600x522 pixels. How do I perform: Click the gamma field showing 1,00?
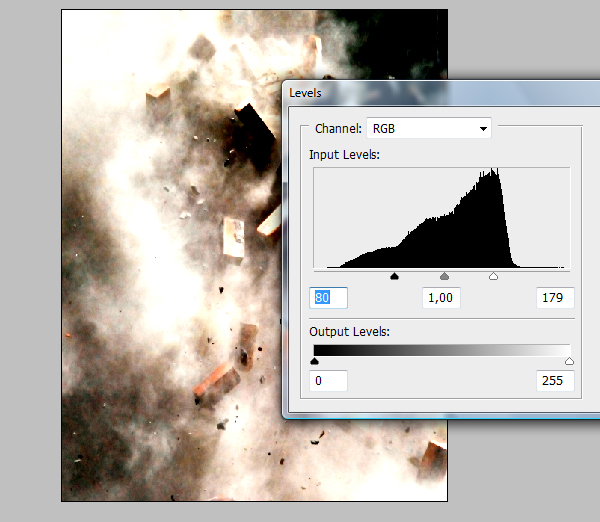pyautogui.click(x=441, y=298)
